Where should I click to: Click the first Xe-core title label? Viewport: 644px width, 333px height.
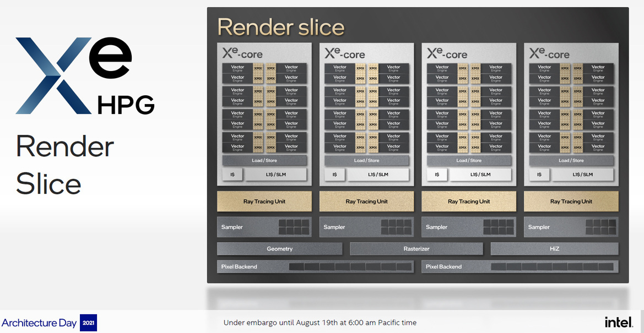tap(242, 53)
